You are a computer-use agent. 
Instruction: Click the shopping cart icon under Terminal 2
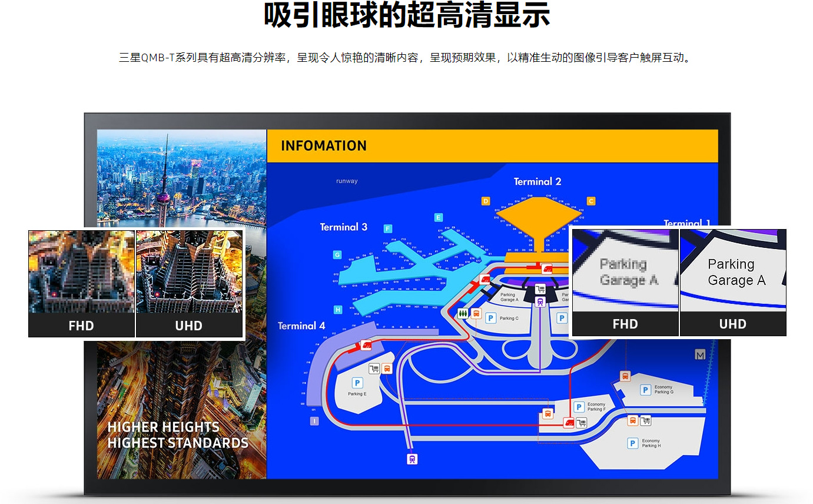(x=540, y=289)
